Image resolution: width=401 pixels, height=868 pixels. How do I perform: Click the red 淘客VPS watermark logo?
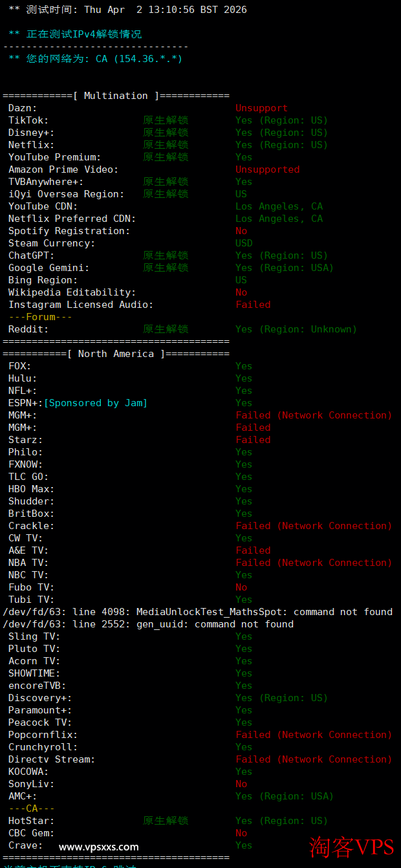click(351, 847)
